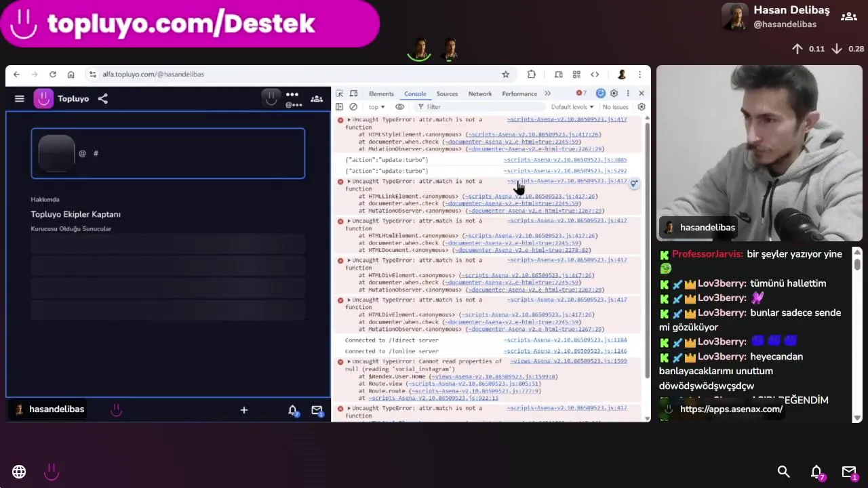Image resolution: width=868 pixels, height=488 pixels.
Task: Click the purple Topluyo logo in page header
Action: pyautogui.click(x=43, y=99)
